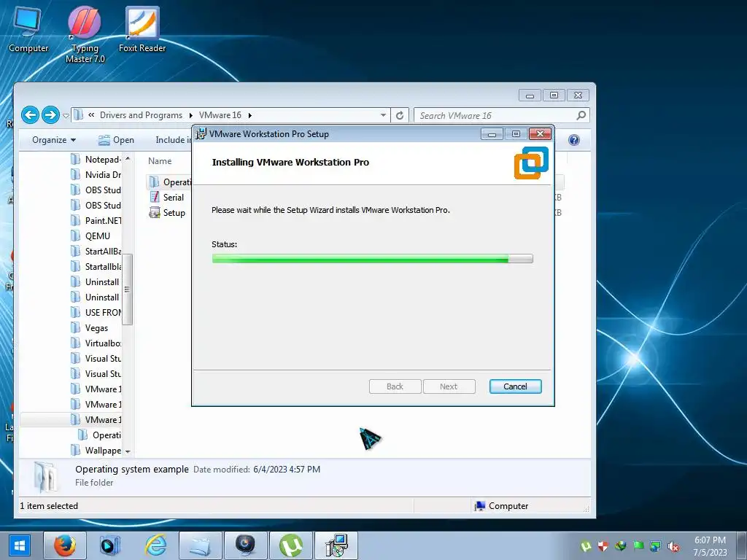Click Computer in Explorer status bar
The image size is (747, 560).
click(x=501, y=506)
